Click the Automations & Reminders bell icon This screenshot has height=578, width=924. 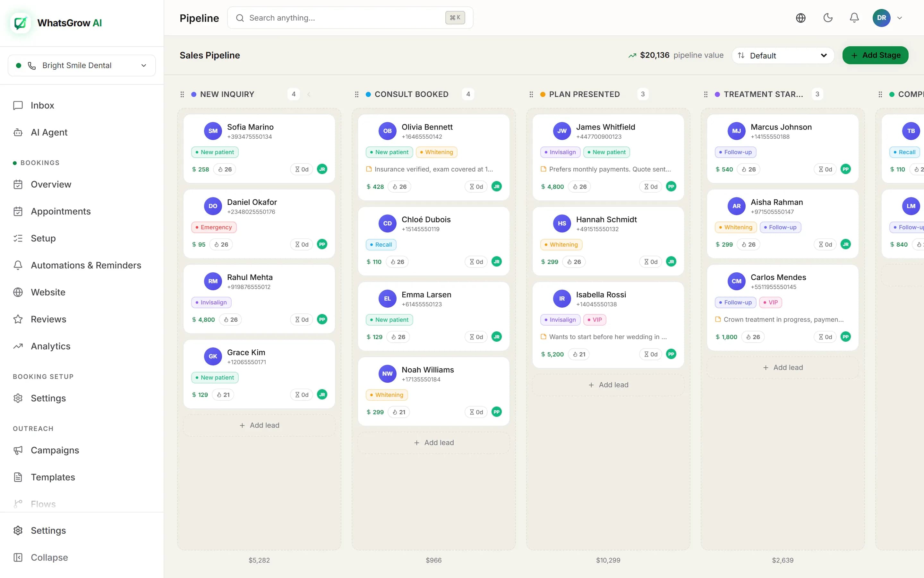(x=18, y=265)
